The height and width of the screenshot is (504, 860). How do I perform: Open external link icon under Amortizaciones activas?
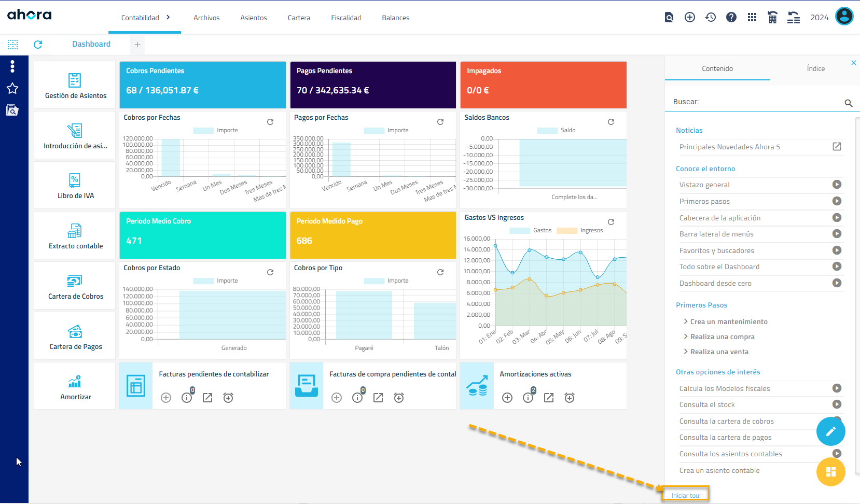coord(549,398)
